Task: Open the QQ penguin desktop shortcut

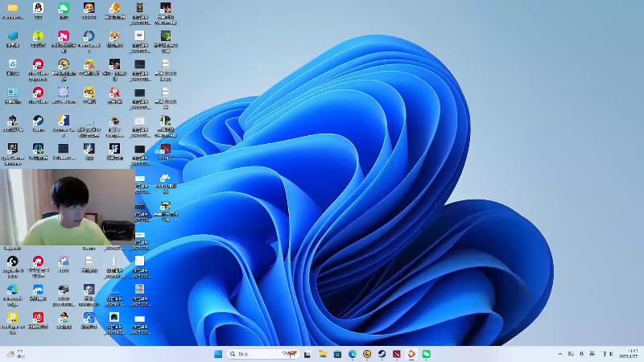Action: pyautogui.click(x=38, y=9)
